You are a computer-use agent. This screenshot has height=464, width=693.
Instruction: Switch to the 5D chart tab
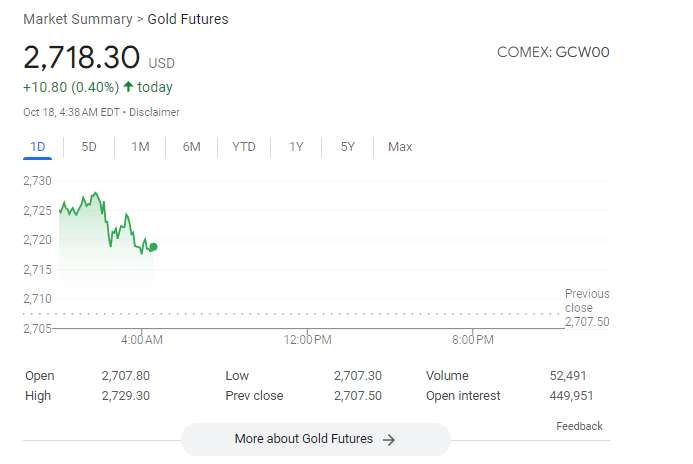pos(89,147)
